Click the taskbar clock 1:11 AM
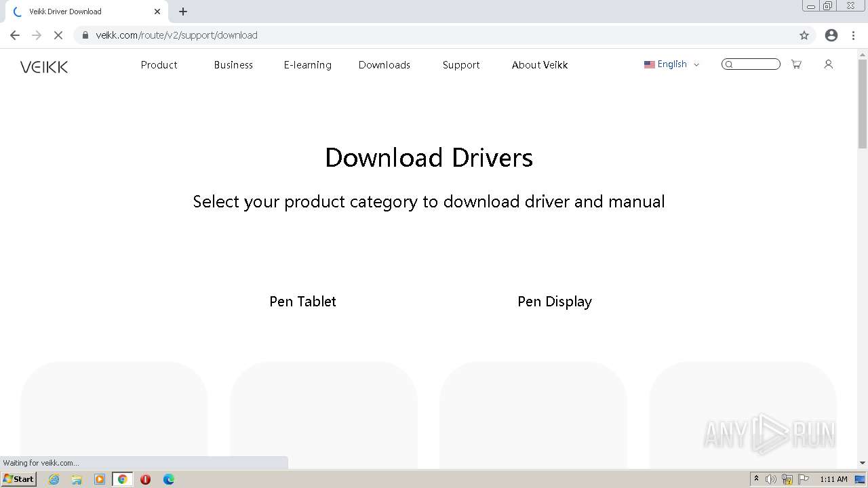Viewport: 868px width, 488px height. point(833,479)
